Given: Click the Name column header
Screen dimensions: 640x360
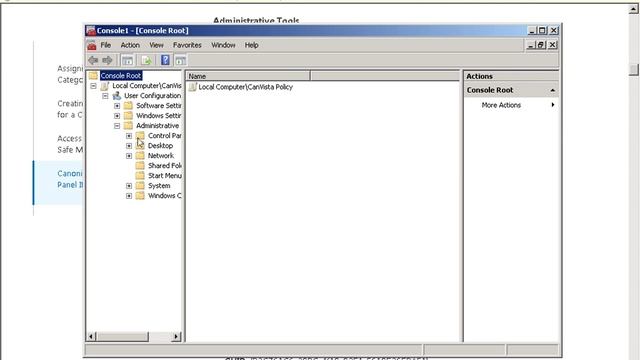Looking at the screenshot, I should [x=248, y=76].
